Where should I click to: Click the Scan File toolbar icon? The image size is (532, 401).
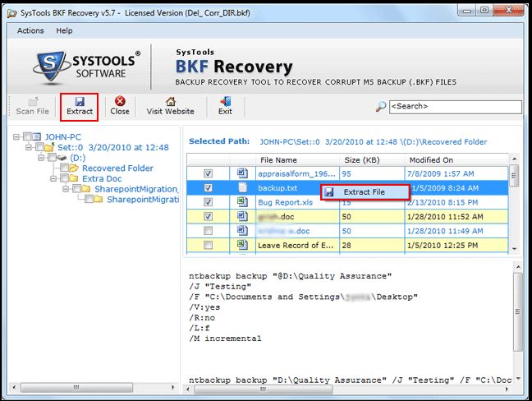[x=33, y=102]
